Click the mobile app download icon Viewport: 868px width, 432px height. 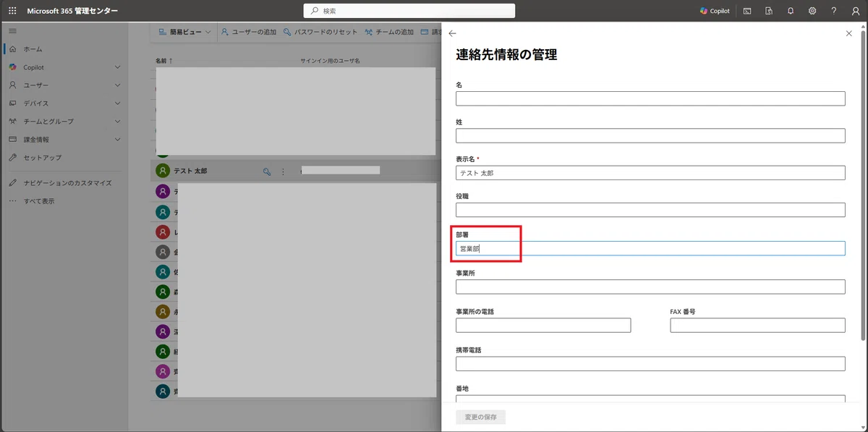coord(769,11)
